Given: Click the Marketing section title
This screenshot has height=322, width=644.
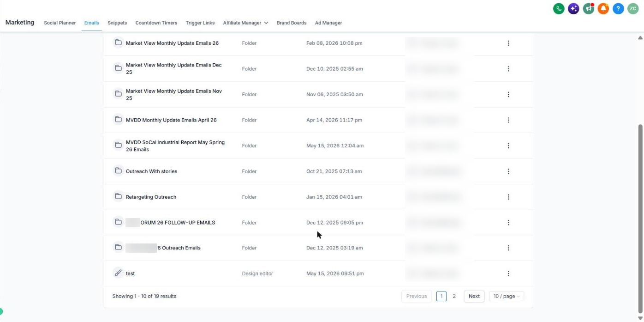Looking at the screenshot, I should pyautogui.click(x=20, y=22).
